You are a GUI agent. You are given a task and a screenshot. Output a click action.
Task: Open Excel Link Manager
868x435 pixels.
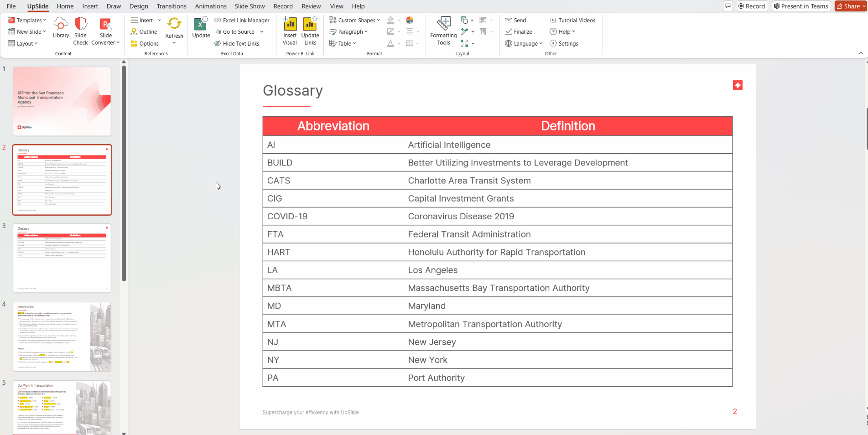242,20
